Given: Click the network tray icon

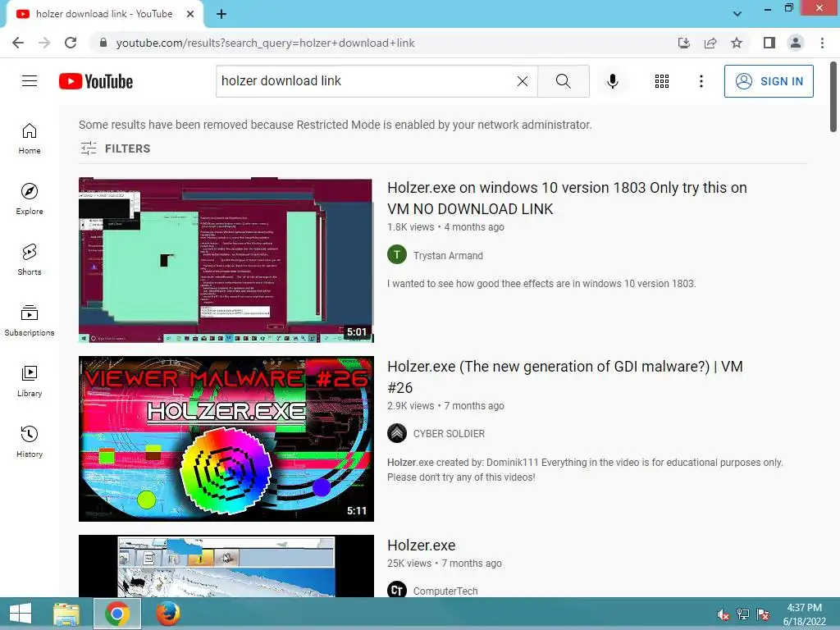Looking at the screenshot, I should tap(743, 614).
